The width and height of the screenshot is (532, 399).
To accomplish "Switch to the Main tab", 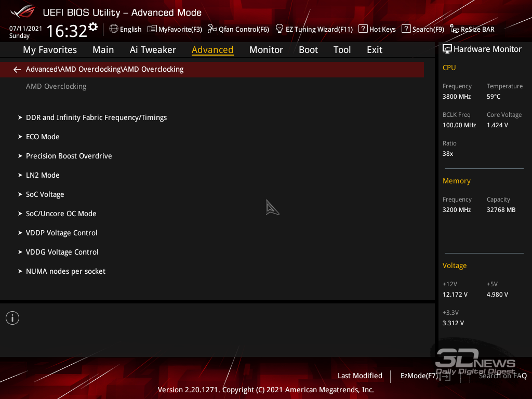I will [x=103, y=50].
